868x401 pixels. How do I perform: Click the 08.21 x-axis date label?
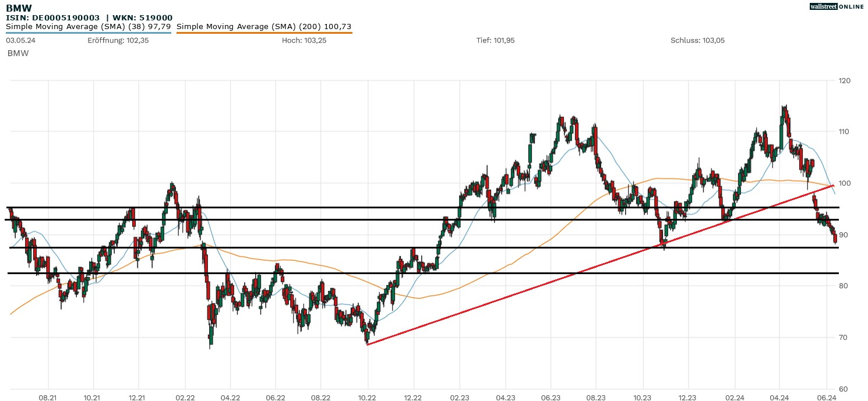tap(48, 397)
